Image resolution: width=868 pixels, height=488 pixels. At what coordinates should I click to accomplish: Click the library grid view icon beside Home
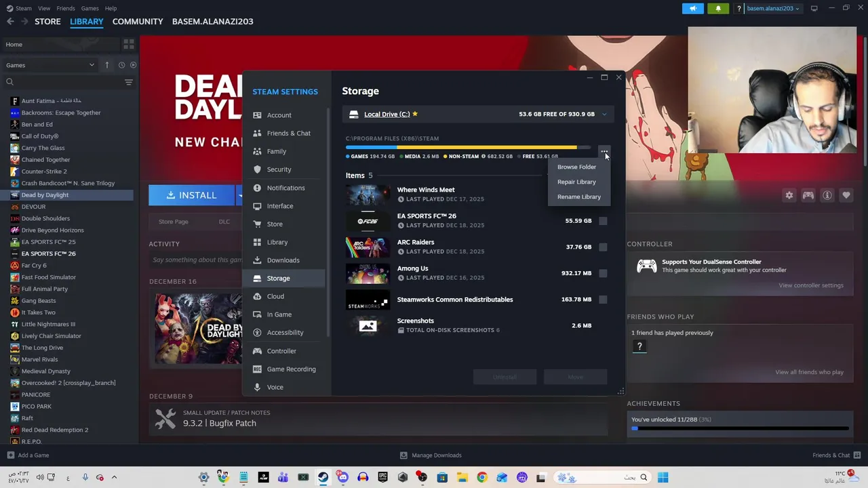[129, 45]
